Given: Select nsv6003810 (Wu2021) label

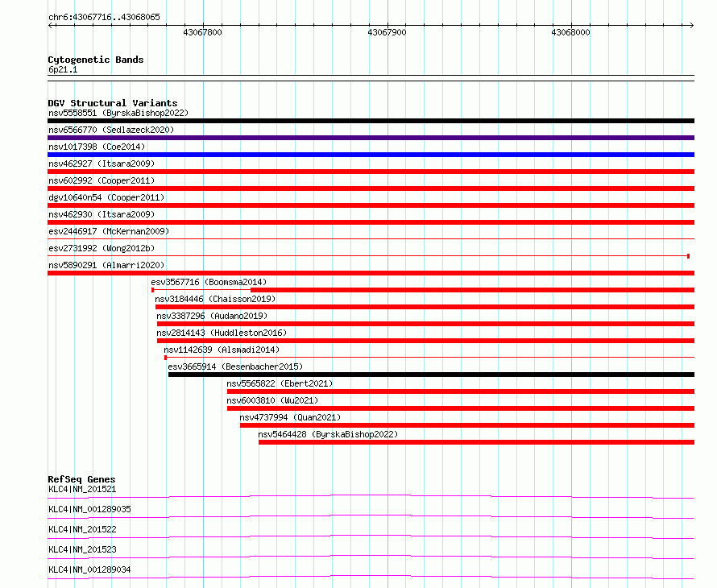Looking at the screenshot, I should click(x=272, y=400).
